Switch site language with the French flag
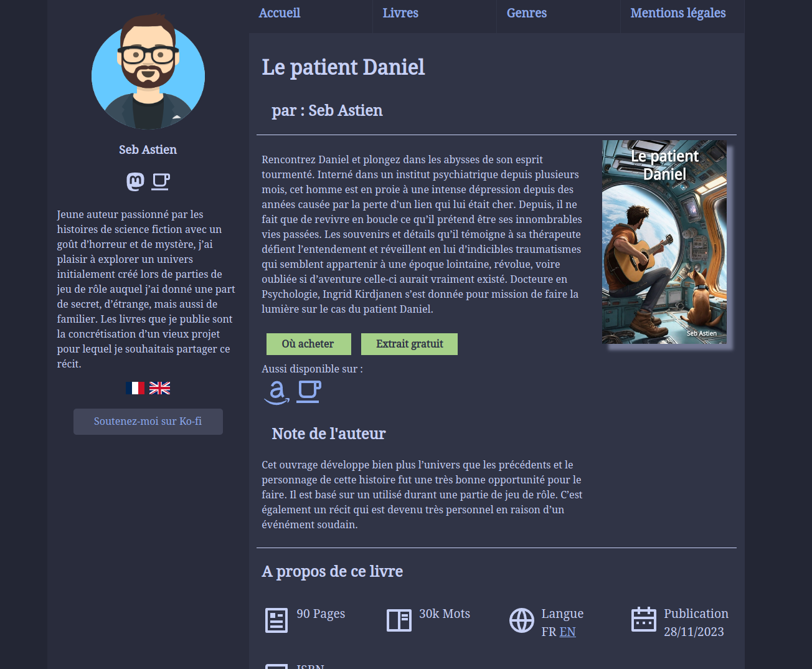Viewport: 812px width, 669px height. pyautogui.click(x=135, y=388)
